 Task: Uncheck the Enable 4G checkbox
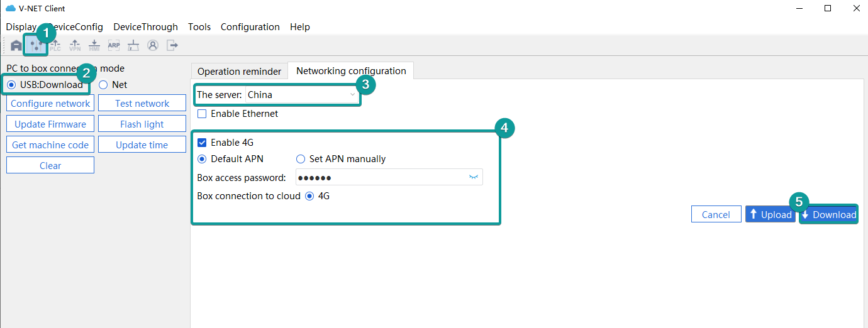point(202,143)
